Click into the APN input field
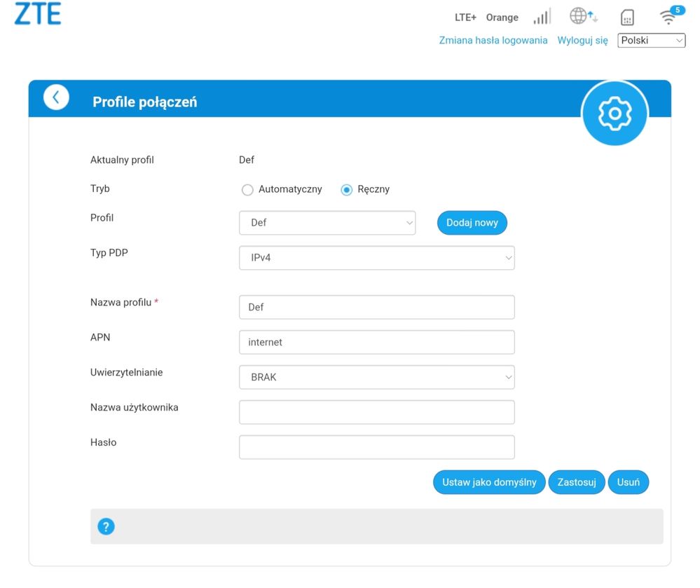Image resolution: width=700 pixels, height=588 pixels. point(376,342)
